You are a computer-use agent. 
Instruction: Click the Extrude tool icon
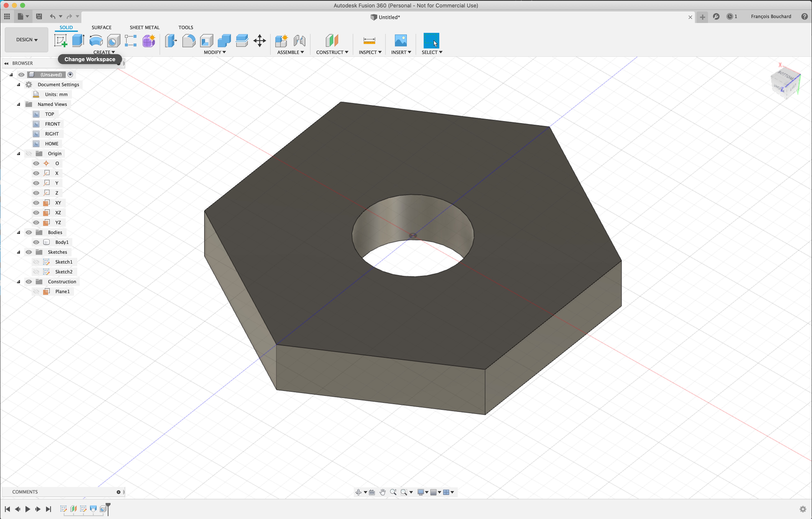(78, 41)
